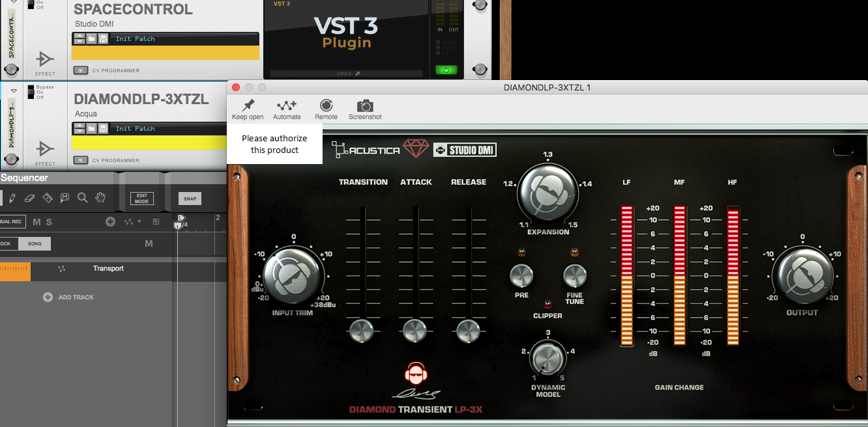Select the Pencil tool in Sequencer
Image resolution: width=868 pixels, height=427 pixels.
click(x=12, y=198)
